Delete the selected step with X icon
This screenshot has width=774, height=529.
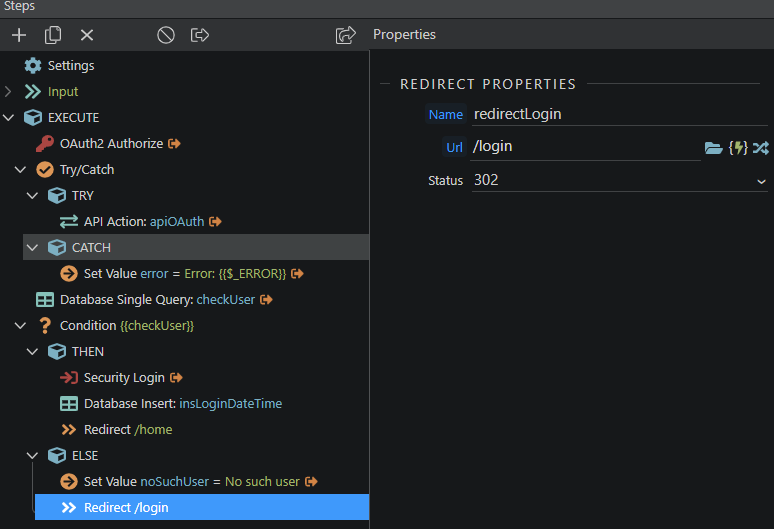tap(87, 35)
